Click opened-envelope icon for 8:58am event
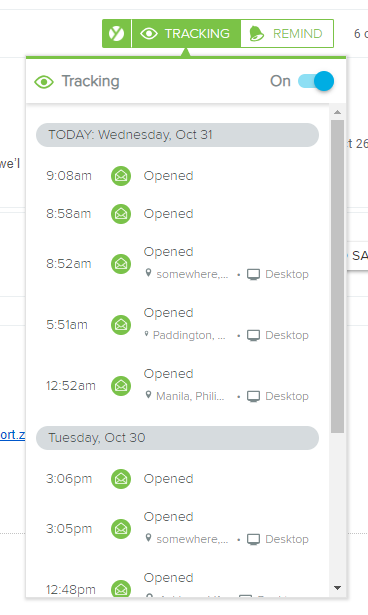The image size is (368, 615). pos(121,214)
